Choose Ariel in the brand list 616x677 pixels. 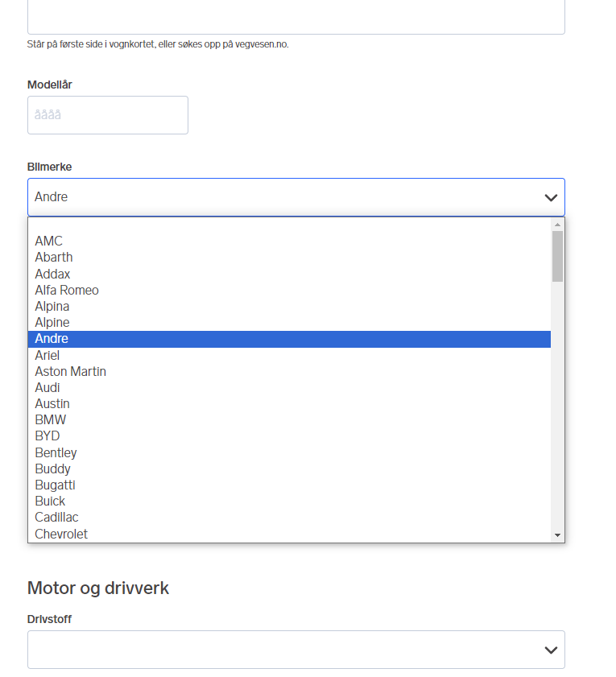[x=289, y=355]
